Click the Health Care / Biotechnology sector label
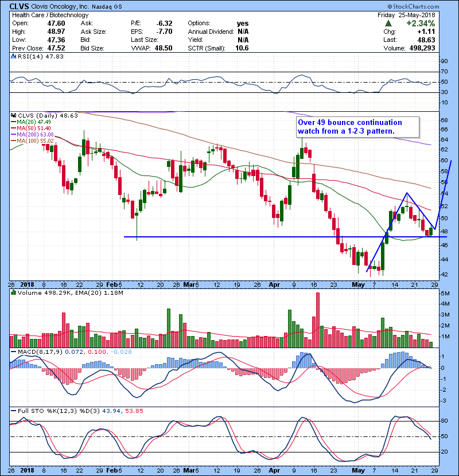The width and height of the screenshot is (459, 476). [50, 15]
